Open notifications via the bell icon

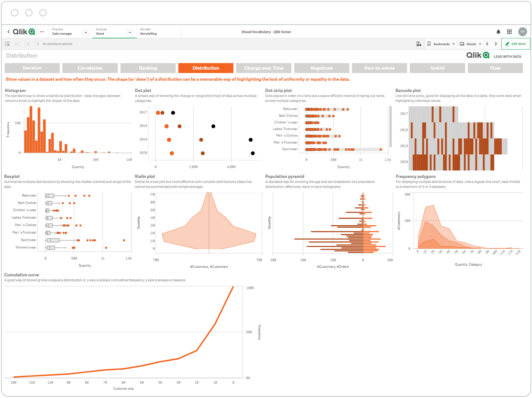pos(498,32)
